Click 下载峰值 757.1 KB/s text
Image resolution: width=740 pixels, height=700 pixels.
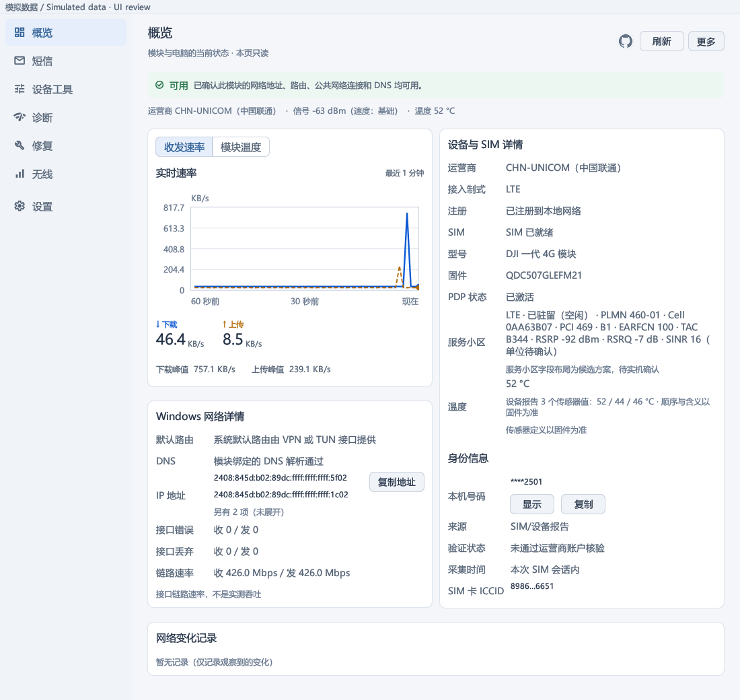tap(195, 370)
